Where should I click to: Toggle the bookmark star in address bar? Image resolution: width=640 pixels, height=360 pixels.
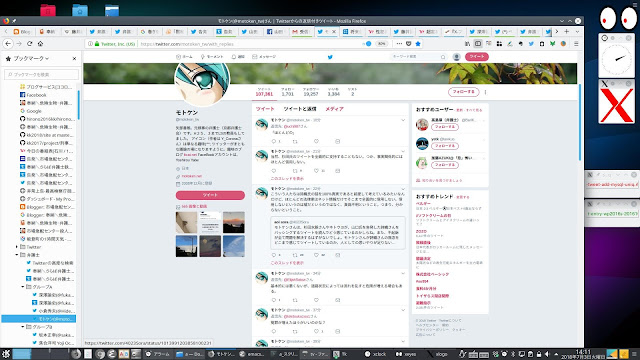click(418, 44)
